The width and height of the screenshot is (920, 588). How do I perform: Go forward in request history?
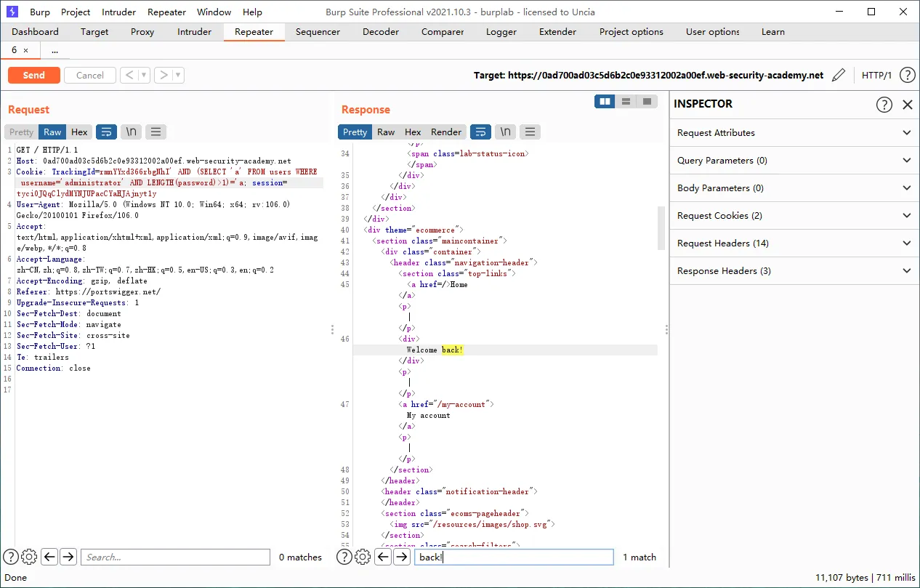164,75
